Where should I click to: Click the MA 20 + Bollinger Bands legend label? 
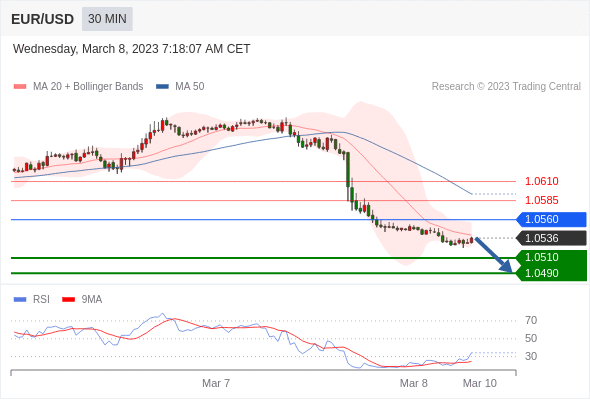coord(88,87)
